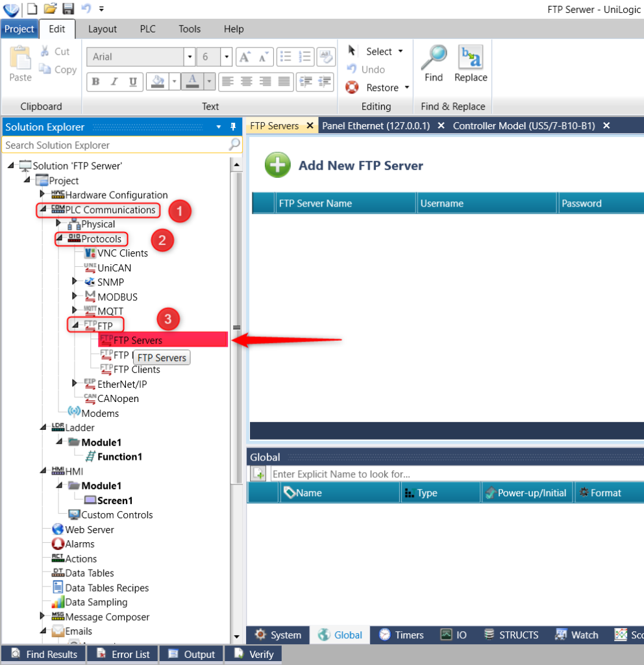
Task: Save project with the floppy disk icon
Action: point(68,8)
